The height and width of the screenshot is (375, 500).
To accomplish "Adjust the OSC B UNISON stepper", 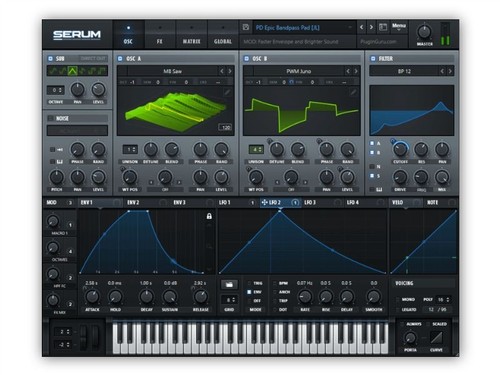I will coord(256,149).
